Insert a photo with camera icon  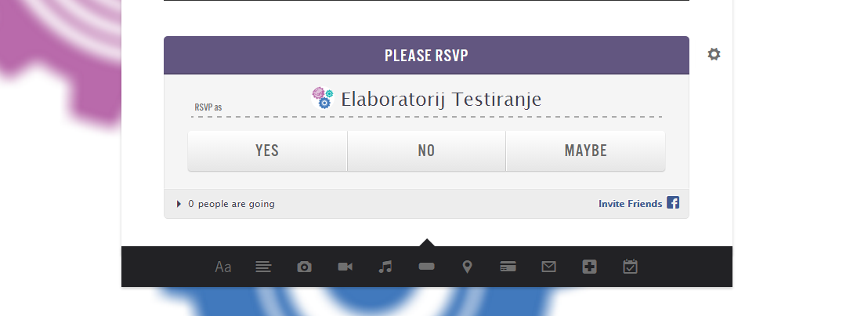tap(305, 267)
